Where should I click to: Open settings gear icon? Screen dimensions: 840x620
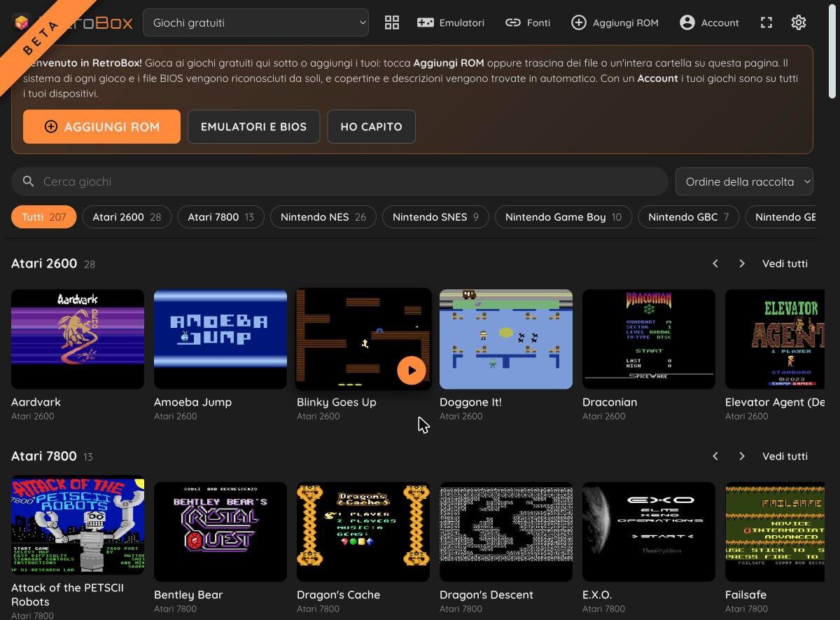point(799,22)
